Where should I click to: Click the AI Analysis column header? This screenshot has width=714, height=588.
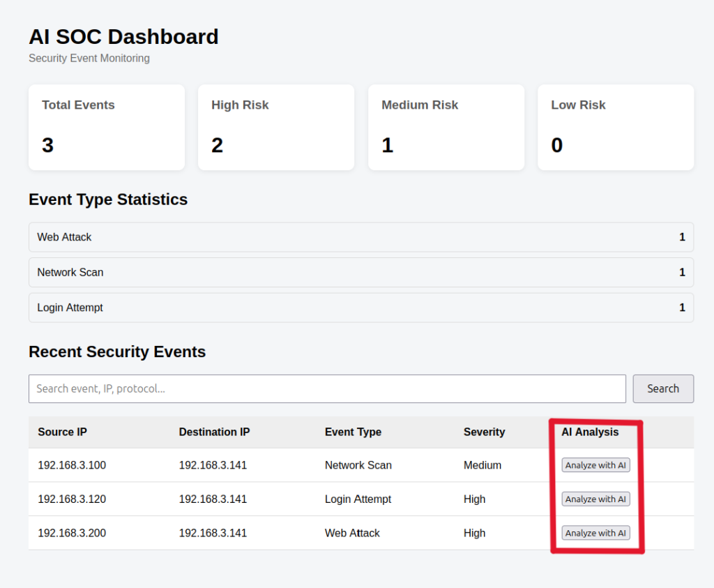[590, 432]
